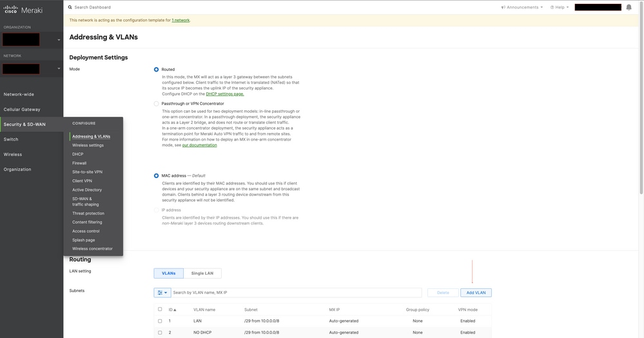The width and height of the screenshot is (644, 338).
Task: Open Access control submenu item
Action: (x=86, y=231)
